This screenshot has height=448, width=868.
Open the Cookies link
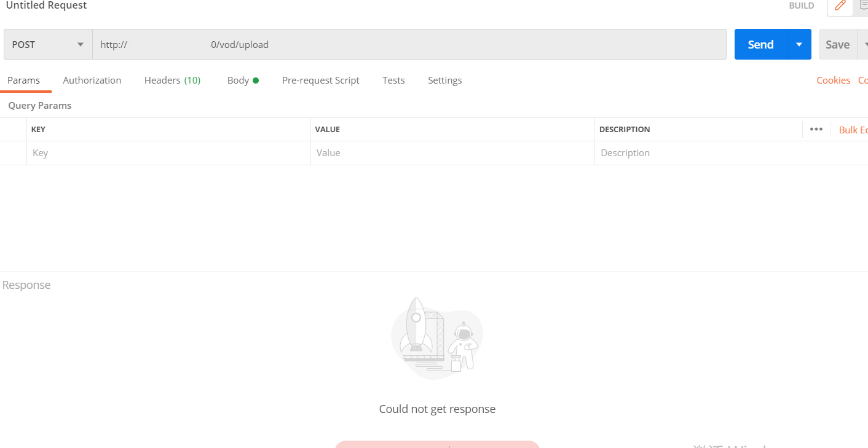(x=834, y=81)
